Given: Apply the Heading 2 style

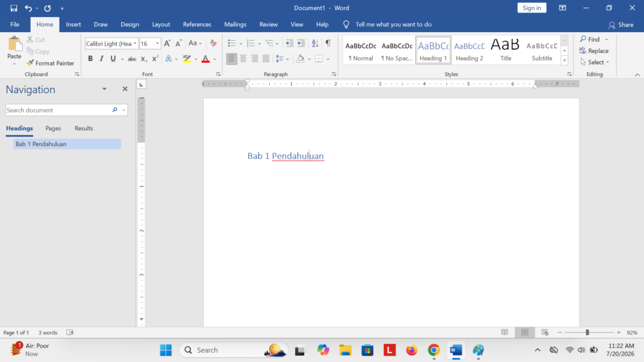Looking at the screenshot, I should (469, 50).
